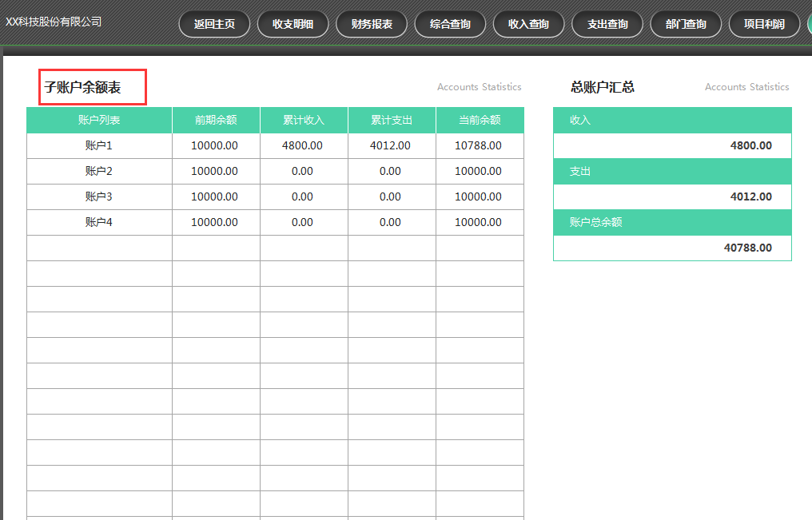
Task: Select the 子账户余额表 title with red border
Action: (90, 85)
